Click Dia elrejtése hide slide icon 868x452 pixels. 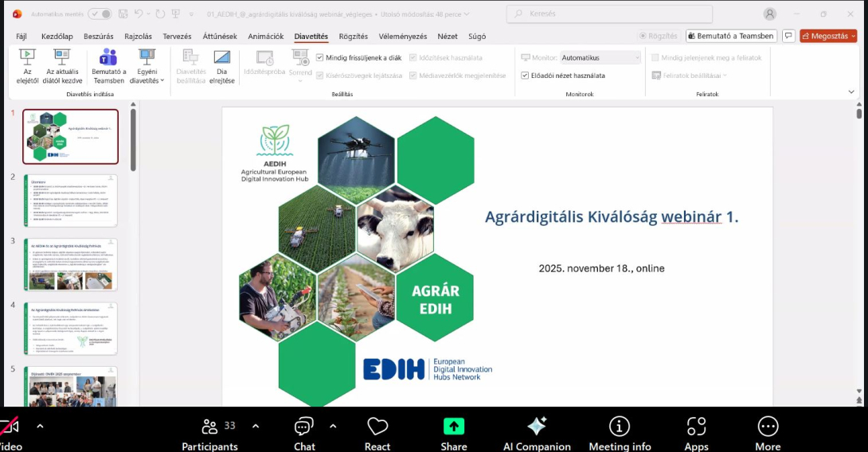pos(221,58)
